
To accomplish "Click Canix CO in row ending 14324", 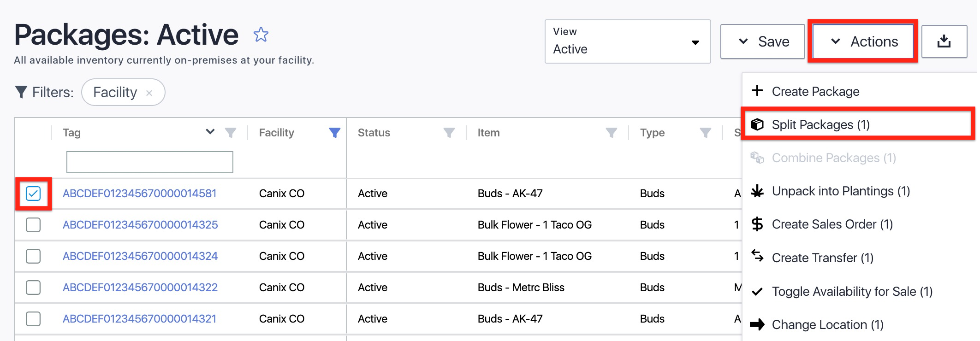I will click(x=282, y=256).
